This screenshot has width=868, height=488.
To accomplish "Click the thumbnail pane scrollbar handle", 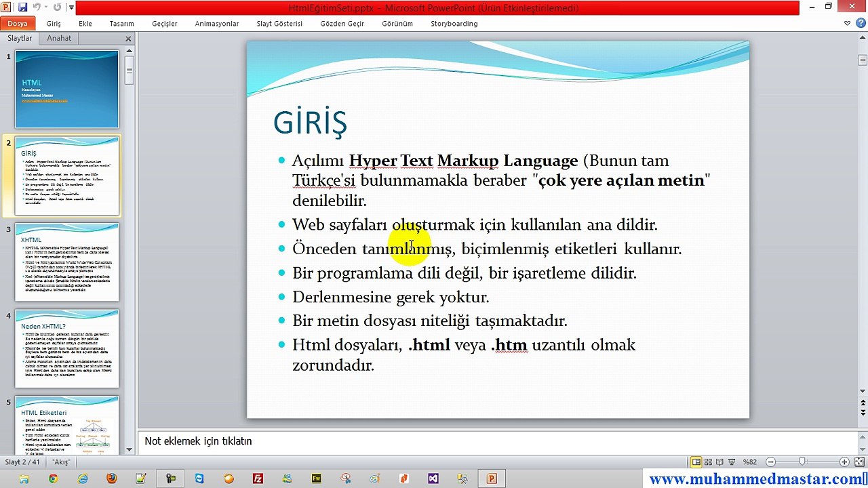I will tap(130, 70).
